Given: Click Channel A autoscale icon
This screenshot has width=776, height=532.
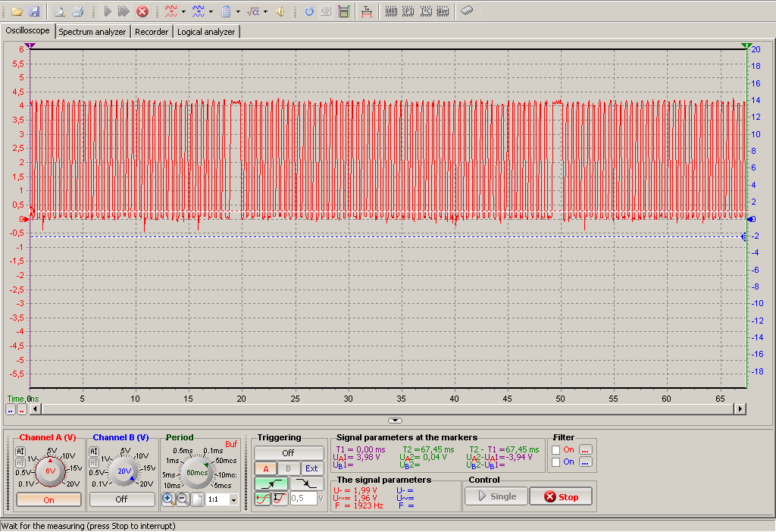Looking at the screenshot, I should click(20, 452).
